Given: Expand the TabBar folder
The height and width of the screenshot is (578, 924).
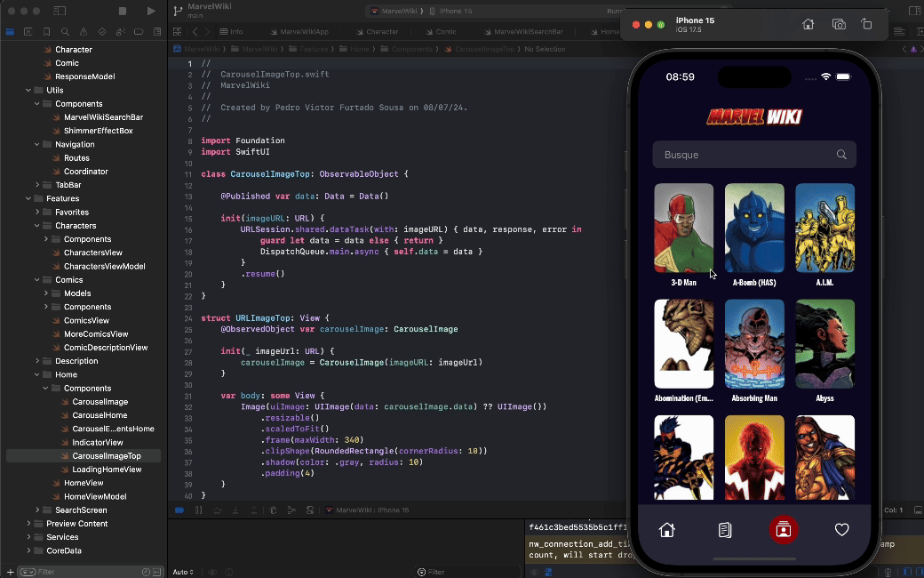Looking at the screenshot, I should click(37, 185).
